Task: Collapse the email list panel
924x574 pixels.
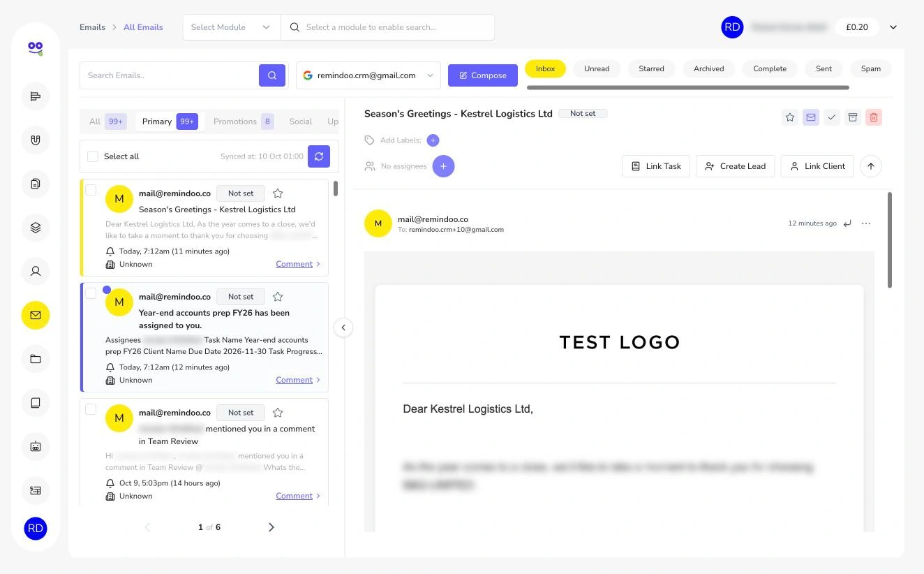Action: pyautogui.click(x=343, y=328)
